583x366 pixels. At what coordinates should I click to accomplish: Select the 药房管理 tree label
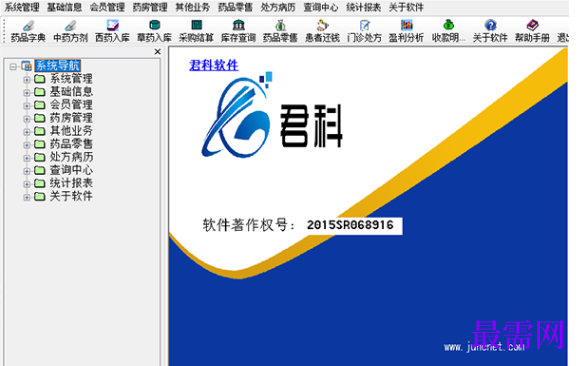[71, 118]
